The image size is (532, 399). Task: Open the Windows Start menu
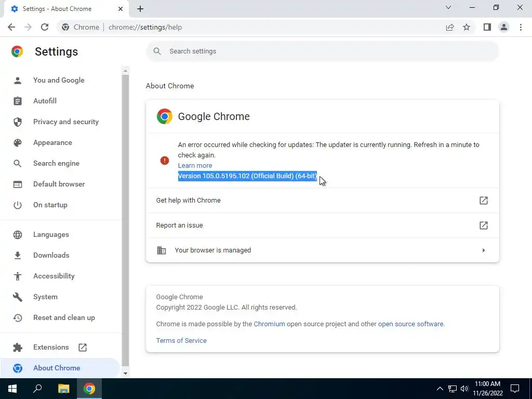point(12,389)
